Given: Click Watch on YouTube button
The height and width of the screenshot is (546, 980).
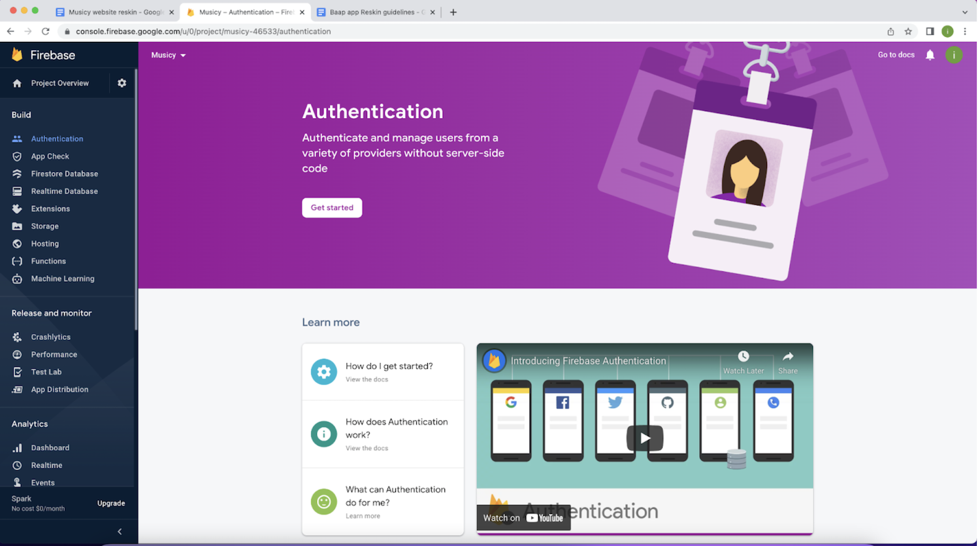Looking at the screenshot, I should [x=523, y=517].
